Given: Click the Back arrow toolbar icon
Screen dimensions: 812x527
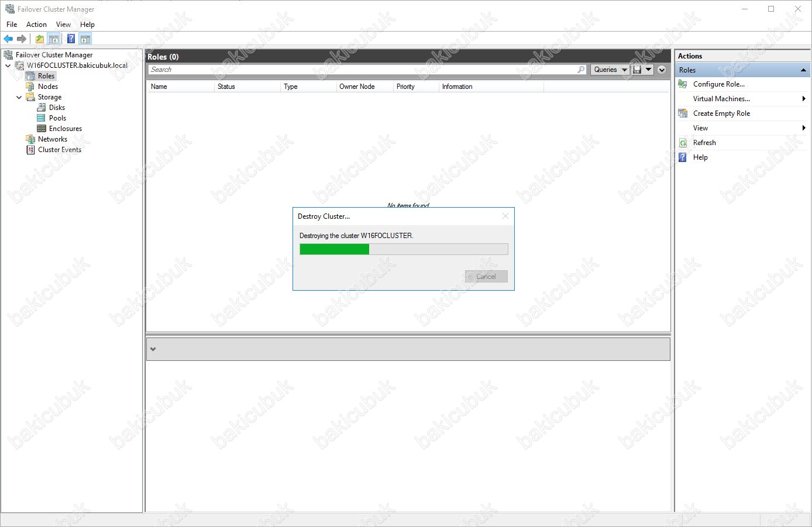Looking at the screenshot, I should (x=8, y=39).
